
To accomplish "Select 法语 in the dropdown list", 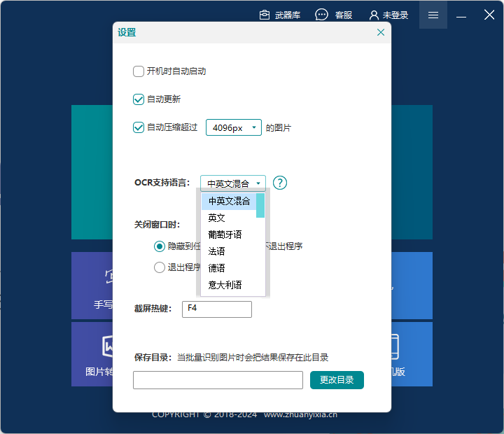I will 217,251.
